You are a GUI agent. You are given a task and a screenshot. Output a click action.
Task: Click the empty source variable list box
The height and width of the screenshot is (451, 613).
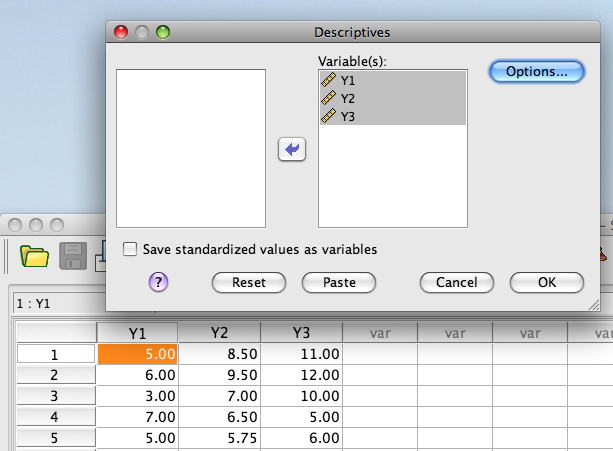click(x=191, y=149)
